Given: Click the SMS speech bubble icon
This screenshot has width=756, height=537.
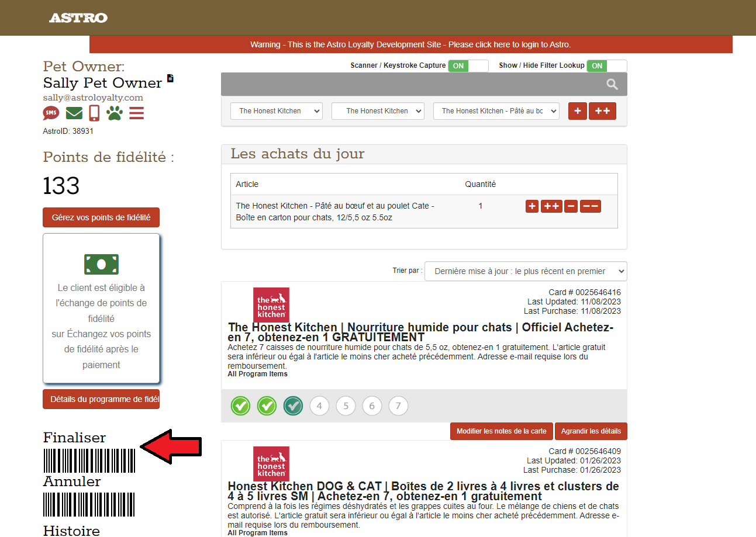Looking at the screenshot, I should click(51, 113).
